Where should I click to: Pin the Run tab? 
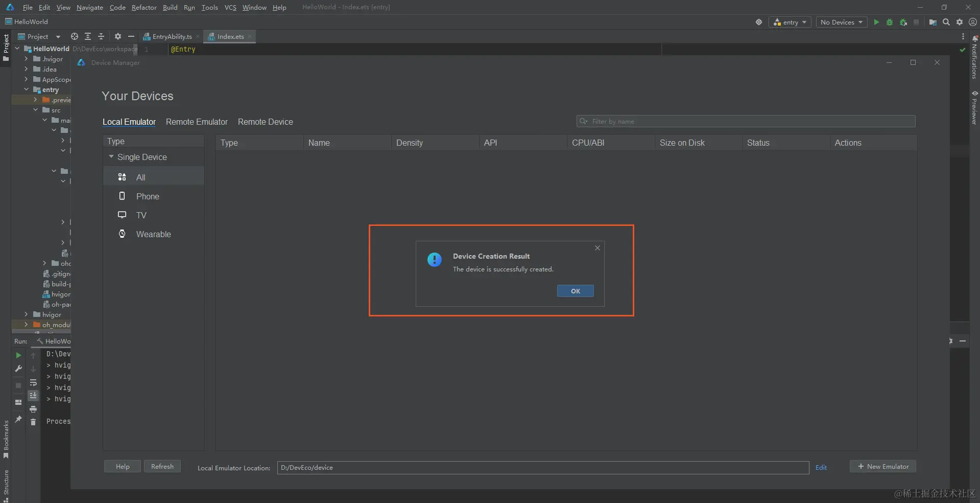(18, 419)
